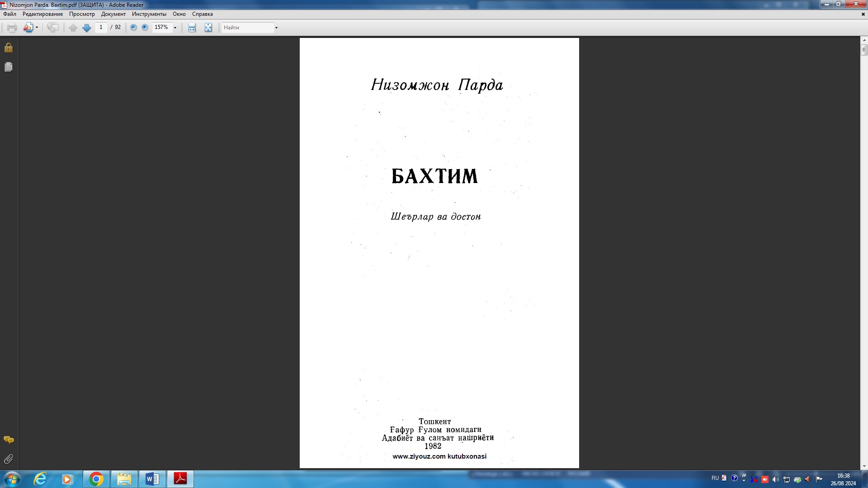Screen dimensions: 868x488
Task: Open the Документ menu
Action: point(113,14)
